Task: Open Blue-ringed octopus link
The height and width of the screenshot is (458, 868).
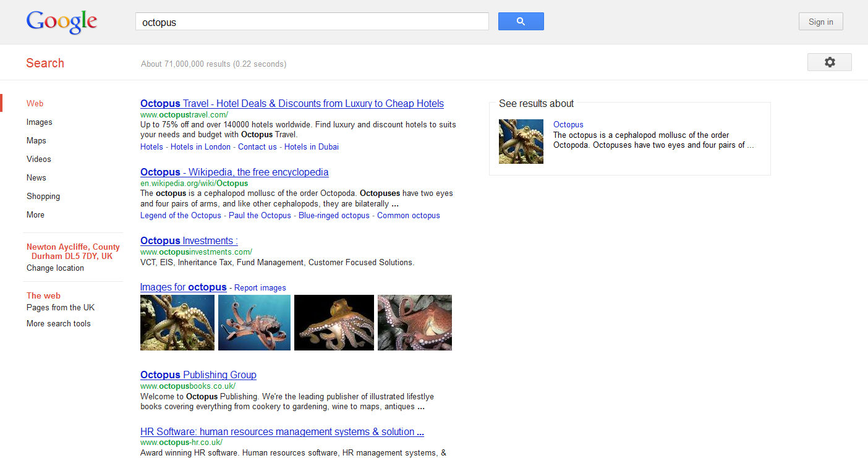Action: pyautogui.click(x=334, y=215)
